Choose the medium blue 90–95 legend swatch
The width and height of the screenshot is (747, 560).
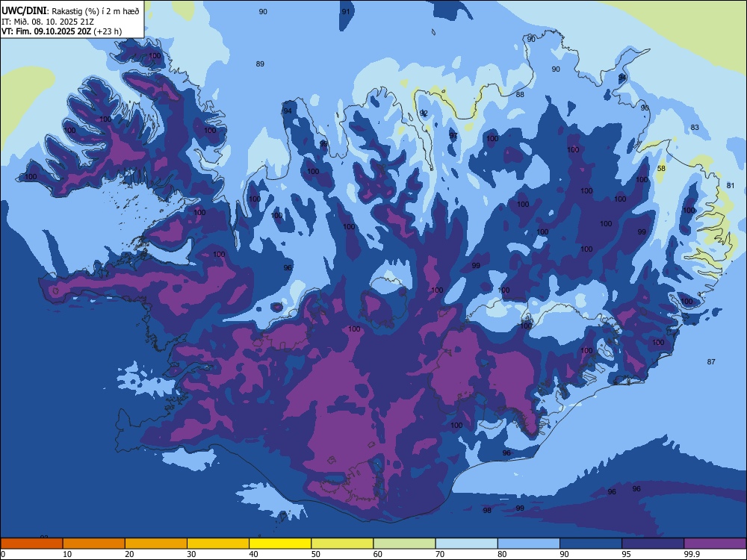tap(591, 544)
